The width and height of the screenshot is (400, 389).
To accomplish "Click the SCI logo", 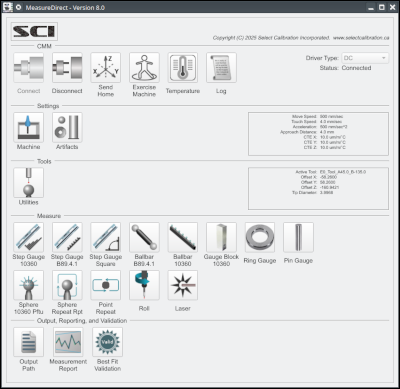I will point(34,31).
